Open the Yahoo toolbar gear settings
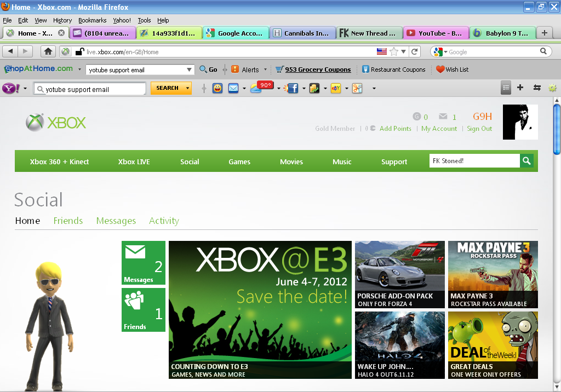561x392 pixels. (x=552, y=88)
